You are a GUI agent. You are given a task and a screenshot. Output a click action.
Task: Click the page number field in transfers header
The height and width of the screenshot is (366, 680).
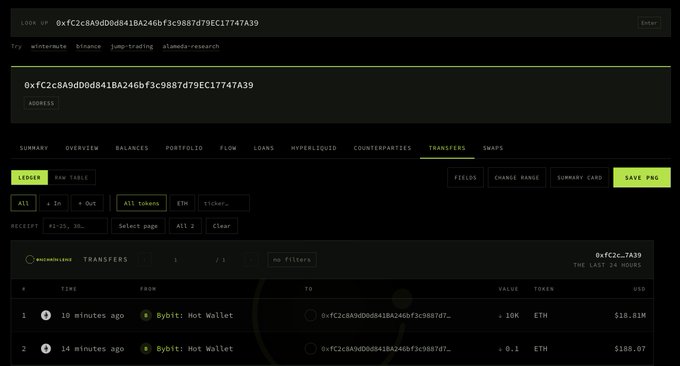coord(176,260)
